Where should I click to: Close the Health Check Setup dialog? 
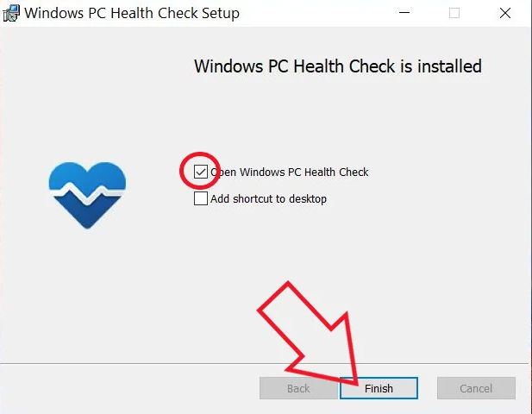[x=505, y=13]
